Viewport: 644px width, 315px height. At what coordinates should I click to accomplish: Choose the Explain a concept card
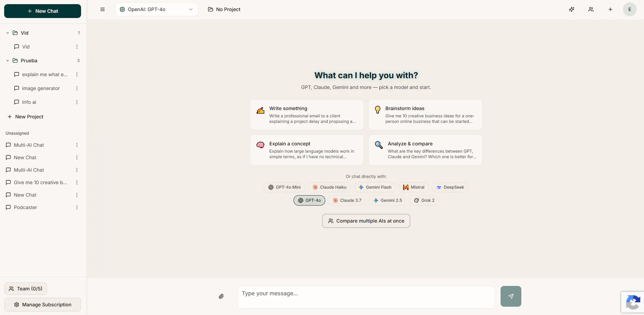tap(307, 150)
